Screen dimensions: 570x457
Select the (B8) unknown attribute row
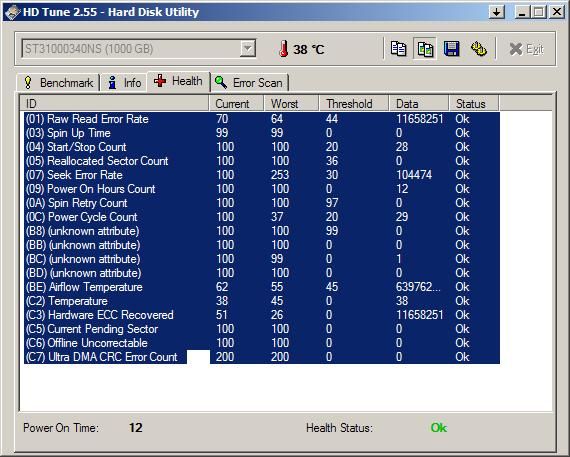click(x=262, y=231)
